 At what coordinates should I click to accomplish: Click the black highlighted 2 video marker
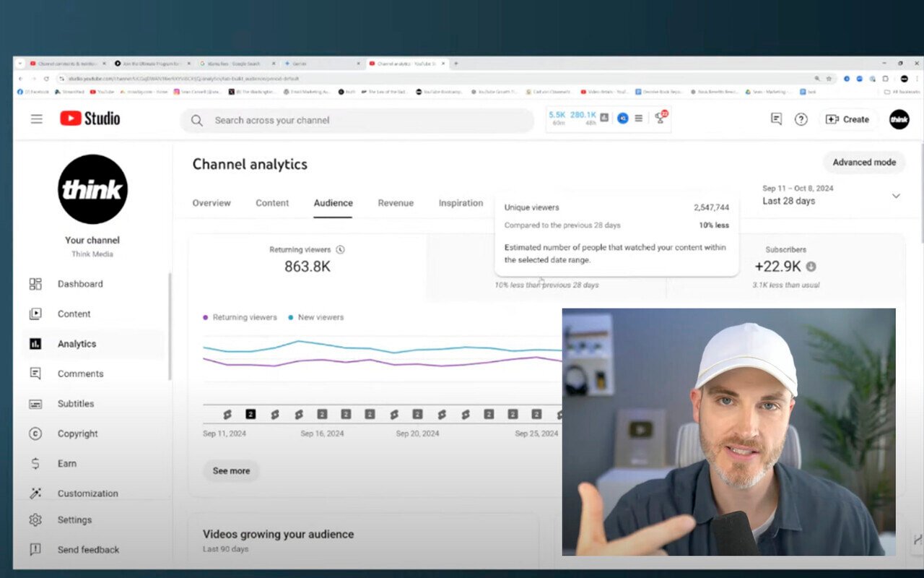[250, 414]
